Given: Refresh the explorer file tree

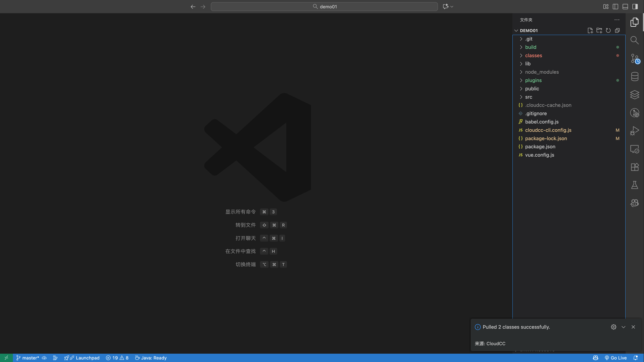Looking at the screenshot, I should 608,31.
